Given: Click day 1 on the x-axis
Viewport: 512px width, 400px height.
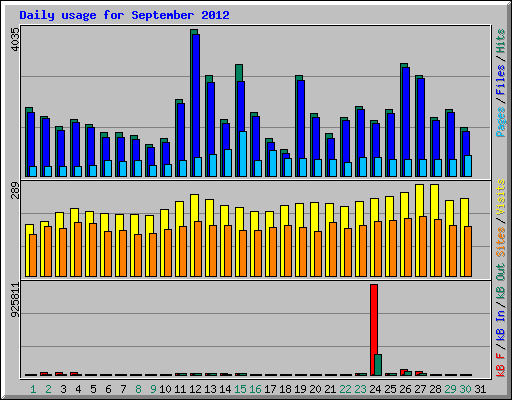Looking at the screenshot, I should pyautogui.click(x=33, y=389).
